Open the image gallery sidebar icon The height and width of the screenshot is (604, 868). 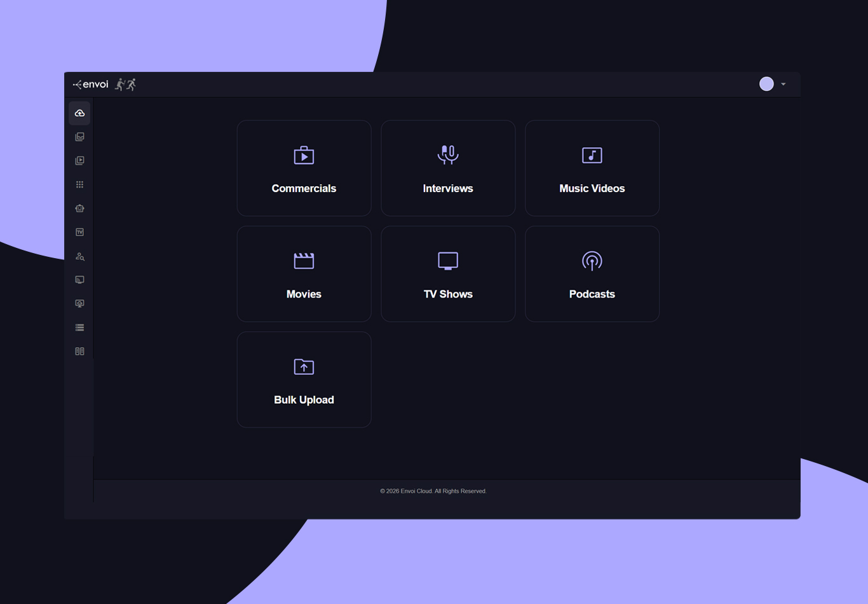coord(79,137)
